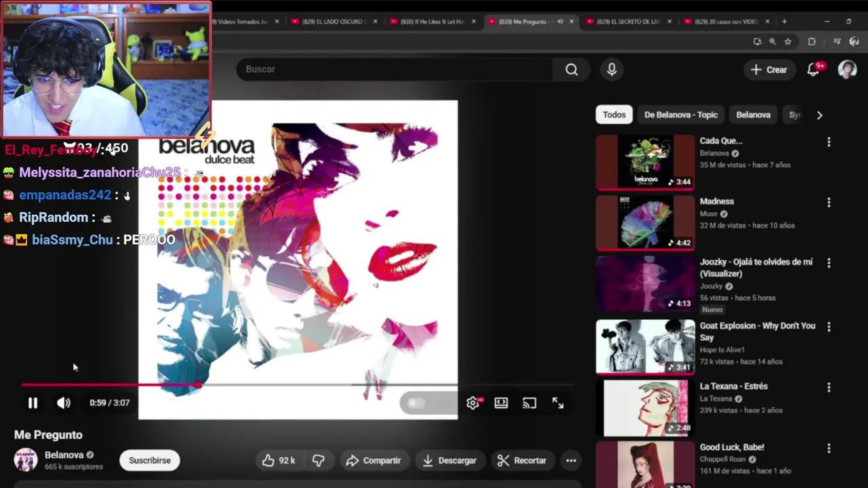This screenshot has height=488, width=868.
Task: Pause the video with the pause button
Action: [33, 403]
